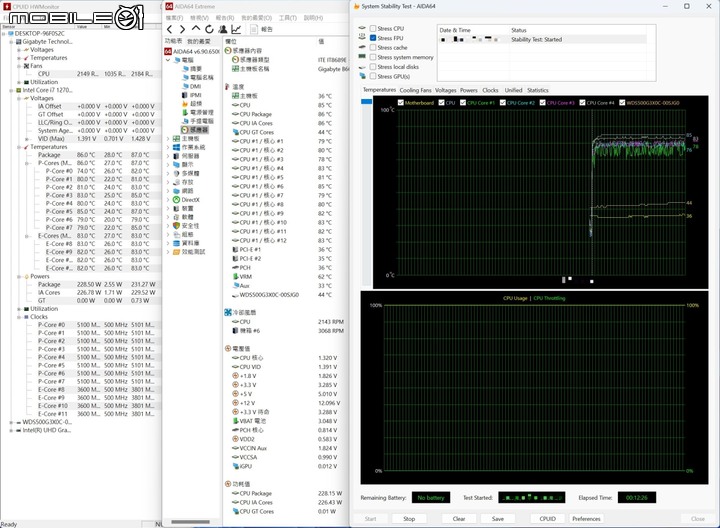Image resolution: width=720 pixels, height=528 pixels.
Task: Click the Save button
Action: point(498,519)
